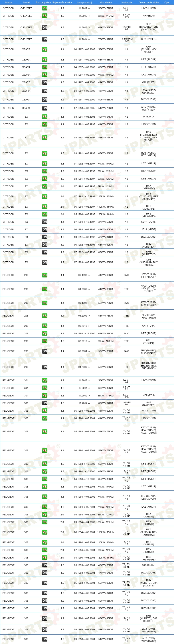The image size is (174, 644).
Task: Click ON diesel icon for ZX 1.4 37kW row
Action: pos(45,222)
